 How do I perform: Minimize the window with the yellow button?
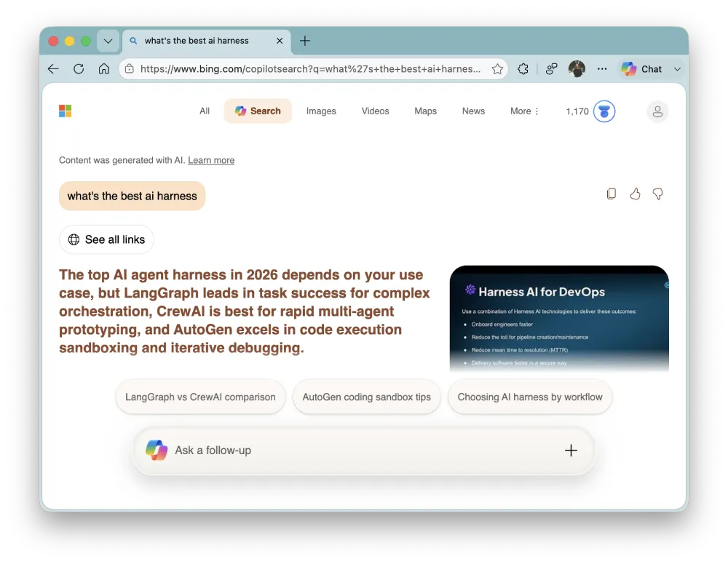click(70, 41)
